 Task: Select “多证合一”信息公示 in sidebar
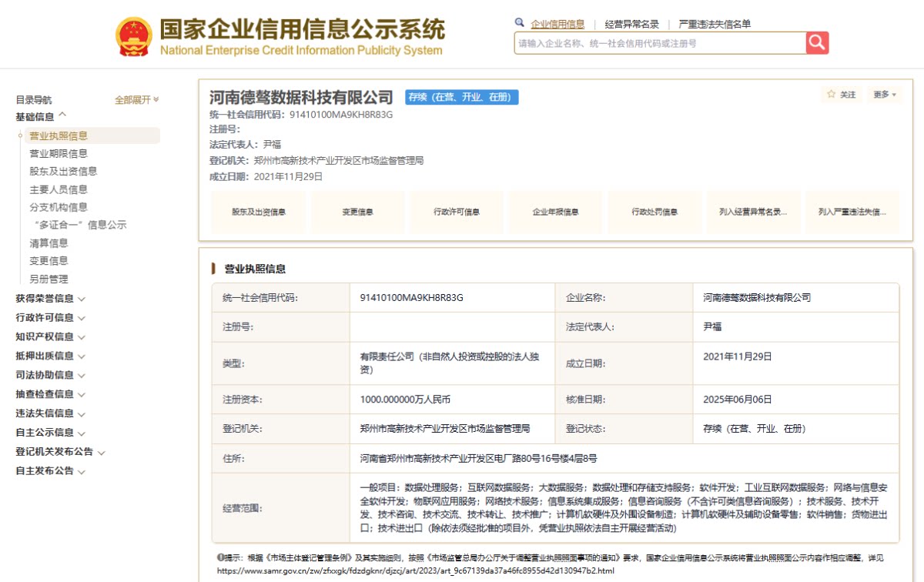coord(80,226)
